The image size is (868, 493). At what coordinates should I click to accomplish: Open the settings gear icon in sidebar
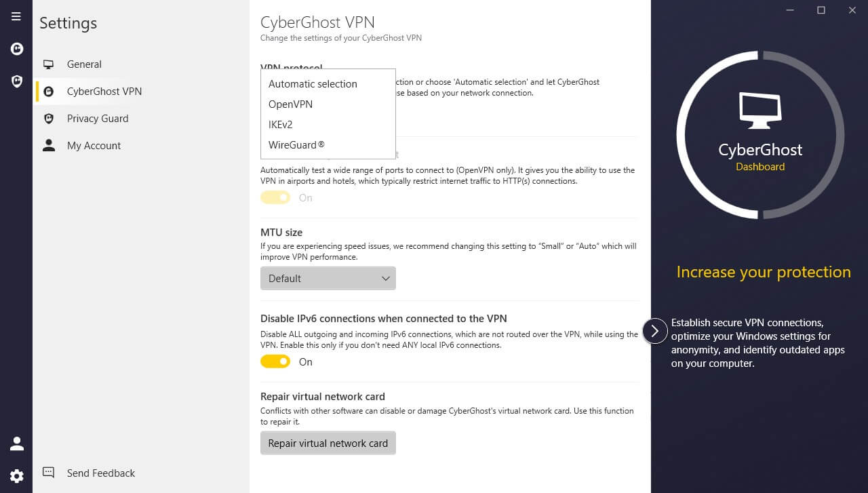point(16,475)
